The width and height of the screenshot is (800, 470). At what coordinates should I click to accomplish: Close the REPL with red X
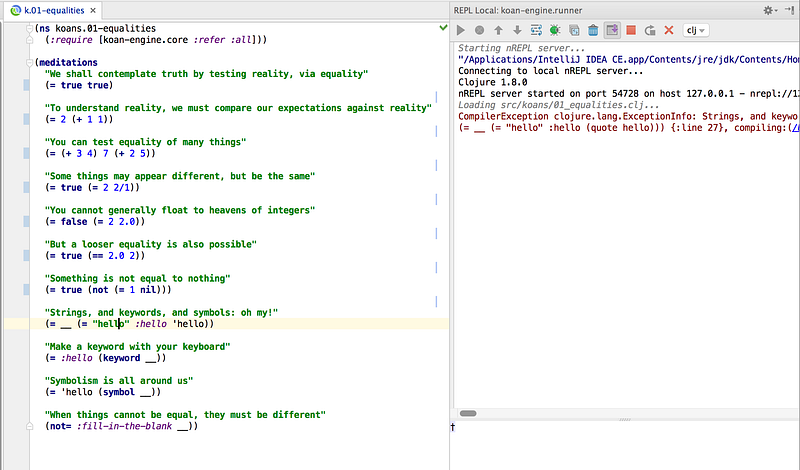[669, 30]
